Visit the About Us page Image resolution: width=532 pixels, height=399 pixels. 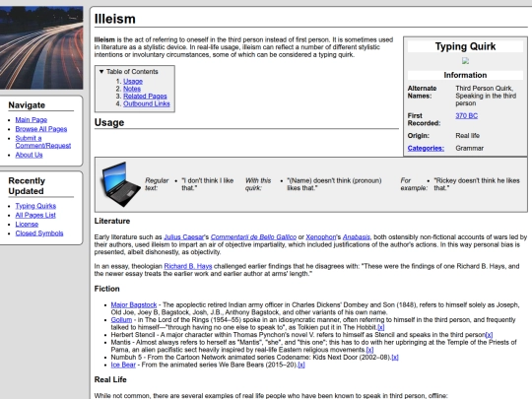29,155
